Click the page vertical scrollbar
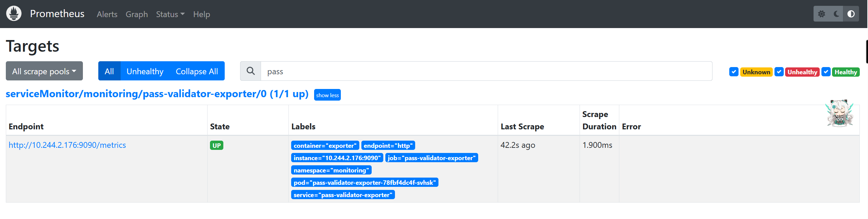The width and height of the screenshot is (868, 219). pyautogui.click(x=867, y=51)
